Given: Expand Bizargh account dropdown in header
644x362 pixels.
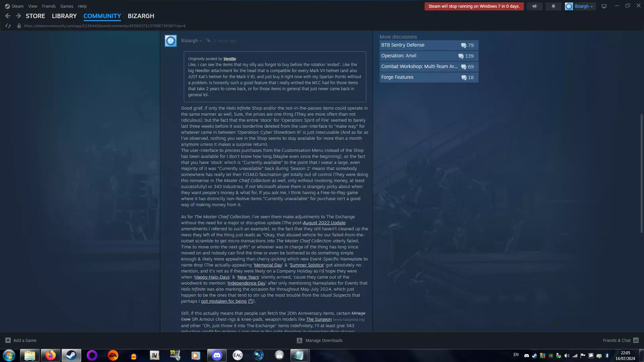Looking at the screenshot, I should (x=591, y=6).
